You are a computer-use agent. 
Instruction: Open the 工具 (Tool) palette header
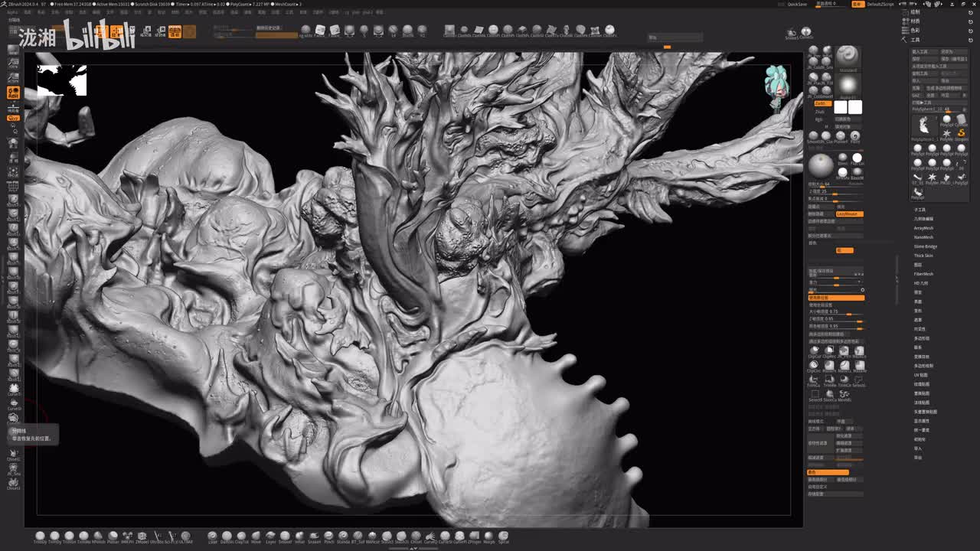916,40
